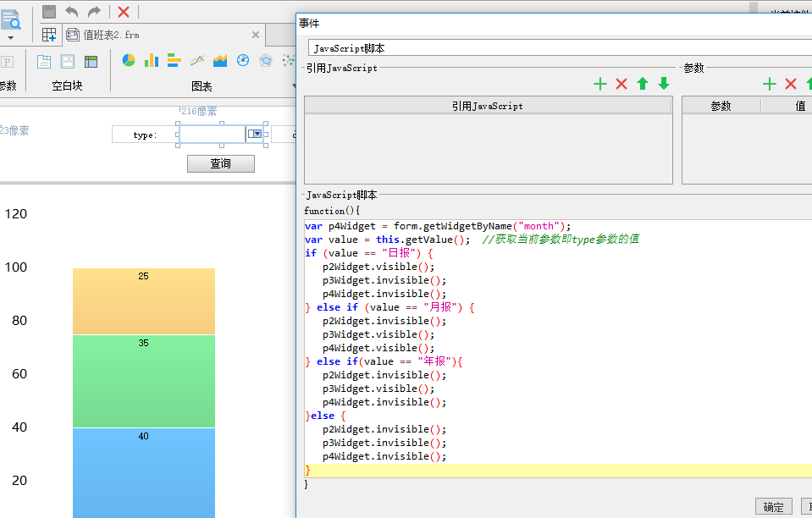This screenshot has height=518, width=812.
Task: Click the 参数 table column header
Action: 721,106
